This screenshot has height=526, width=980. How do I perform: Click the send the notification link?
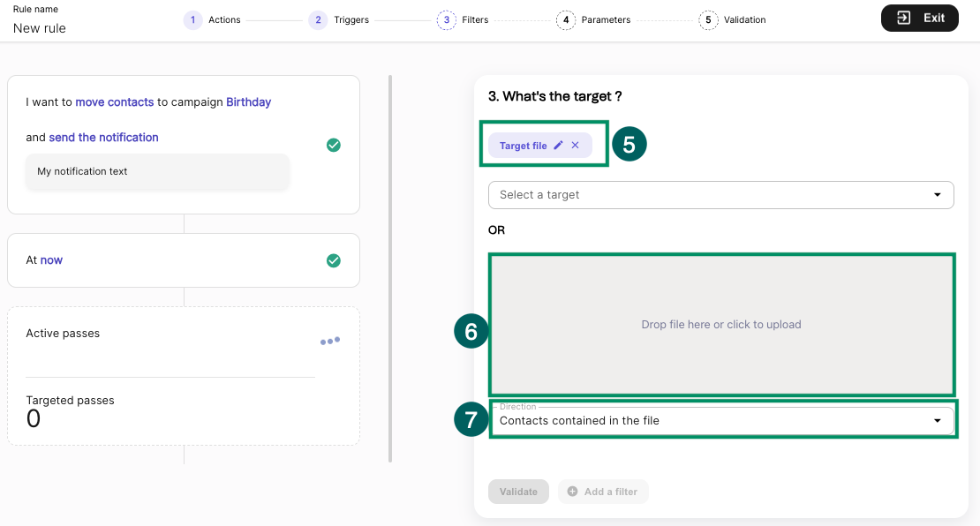pyautogui.click(x=104, y=138)
